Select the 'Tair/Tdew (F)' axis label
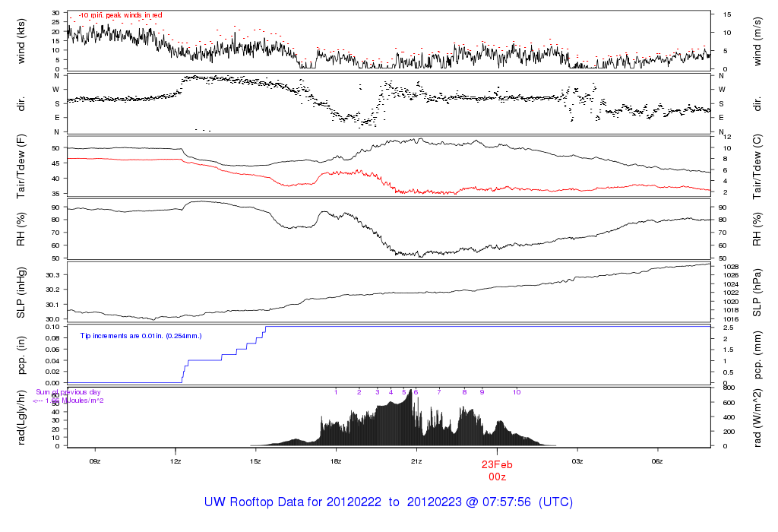The width and height of the screenshot is (778, 532). (x=21, y=166)
